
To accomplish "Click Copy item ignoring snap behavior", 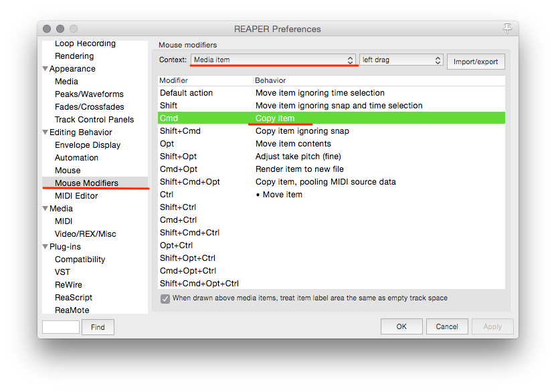I will [x=302, y=131].
